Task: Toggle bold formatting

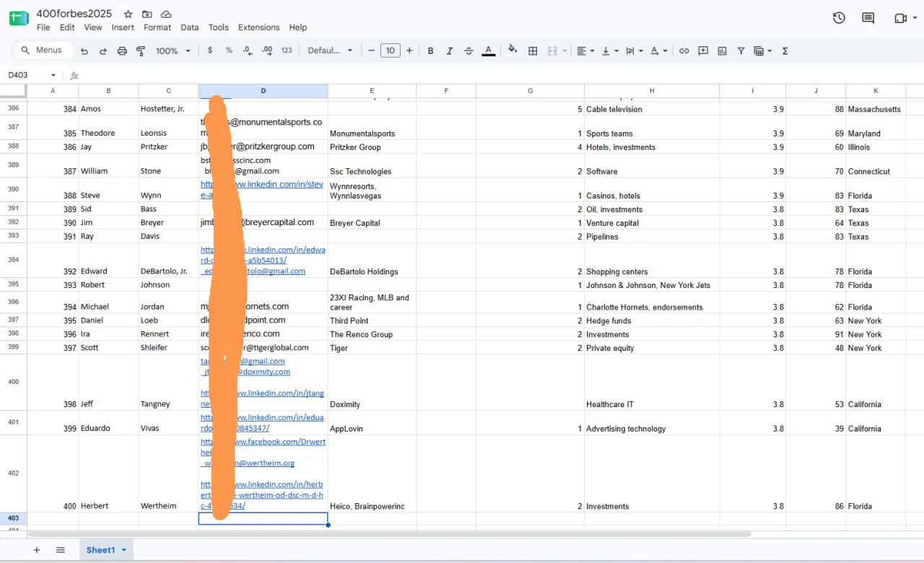Action: click(431, 51)
